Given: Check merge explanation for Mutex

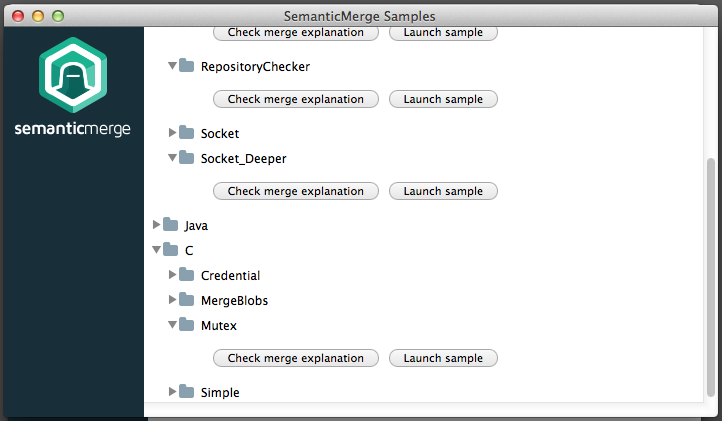Looking at the screenshot, I should [296, 358].
